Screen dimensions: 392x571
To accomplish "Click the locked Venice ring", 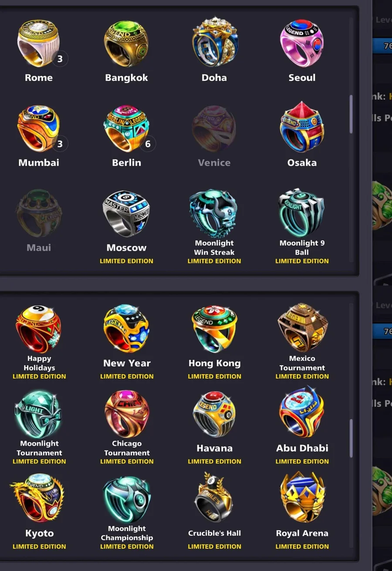I will tap(214, 129).
